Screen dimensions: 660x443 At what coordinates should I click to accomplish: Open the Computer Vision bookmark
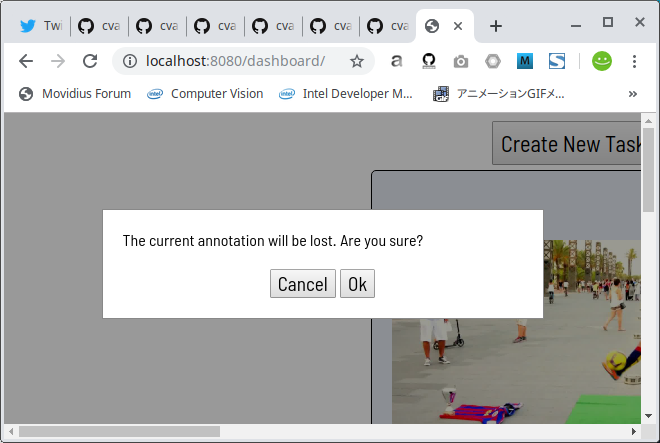205,93
